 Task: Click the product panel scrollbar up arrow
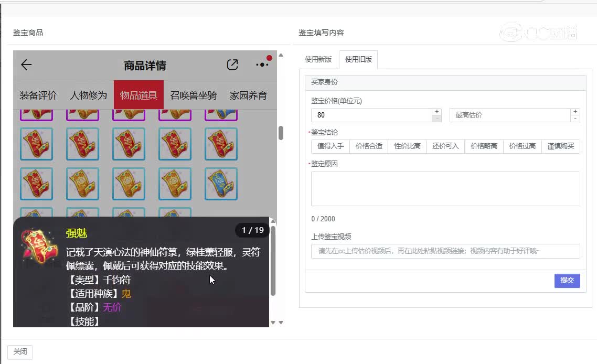point(281,55)
